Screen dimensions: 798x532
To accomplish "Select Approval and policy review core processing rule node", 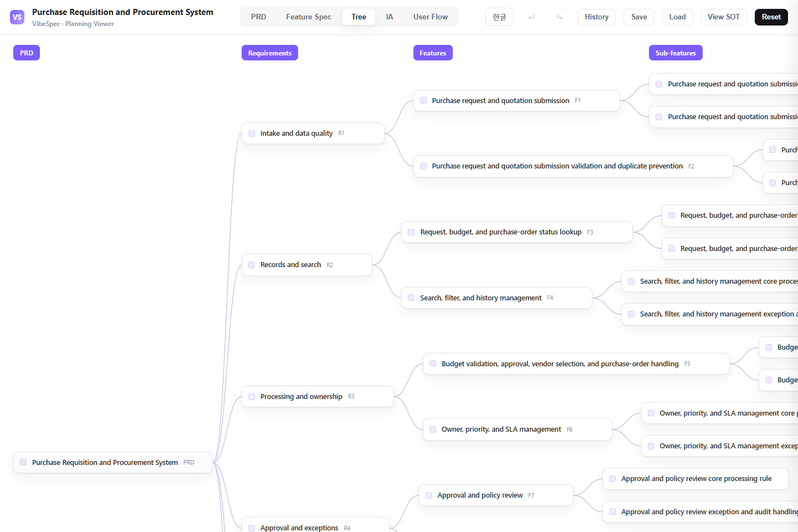I will (695, 479).
